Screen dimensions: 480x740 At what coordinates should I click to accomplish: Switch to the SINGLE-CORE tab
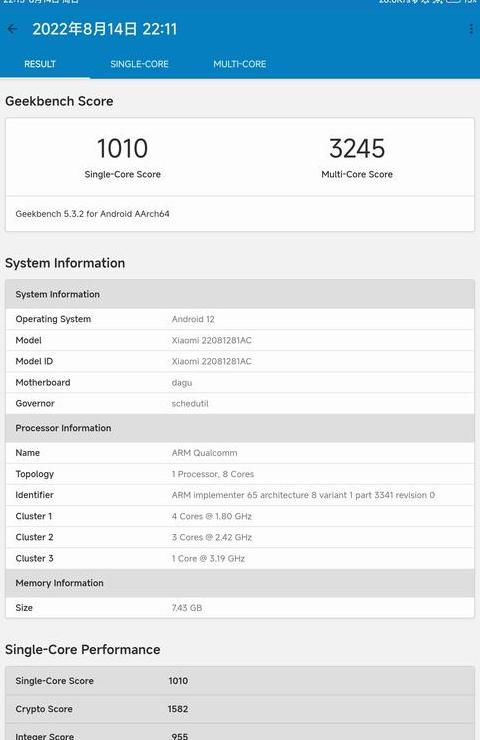coord(139,64)
